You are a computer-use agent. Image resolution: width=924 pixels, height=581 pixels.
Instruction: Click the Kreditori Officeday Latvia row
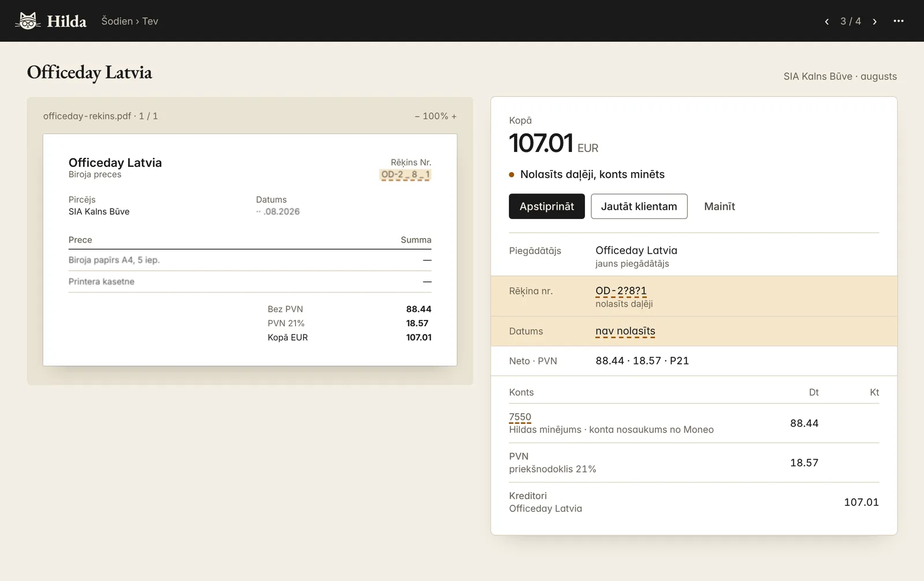[694, 502]
